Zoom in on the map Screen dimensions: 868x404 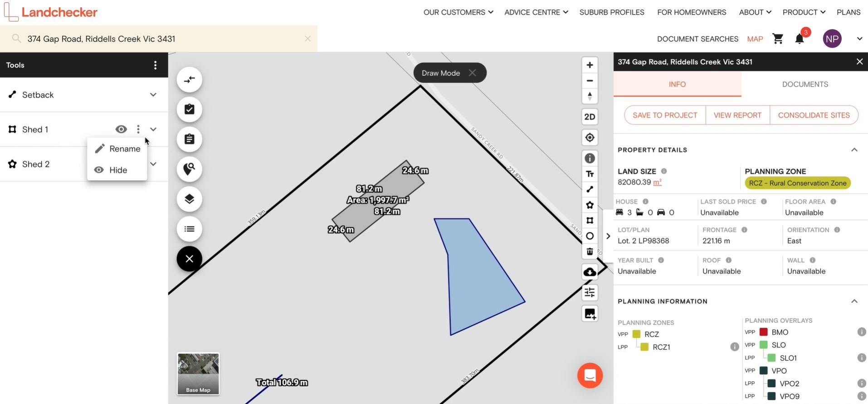590,65
